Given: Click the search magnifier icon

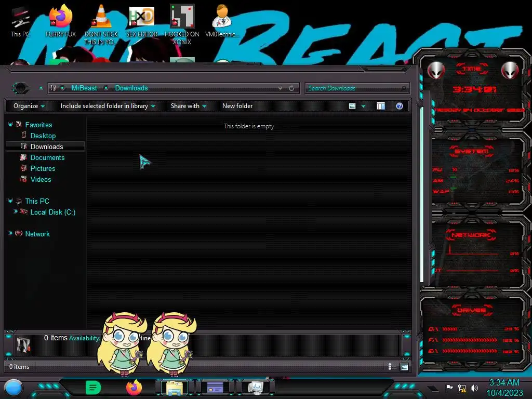Looking at the screenshot, I should click(404, 88).
